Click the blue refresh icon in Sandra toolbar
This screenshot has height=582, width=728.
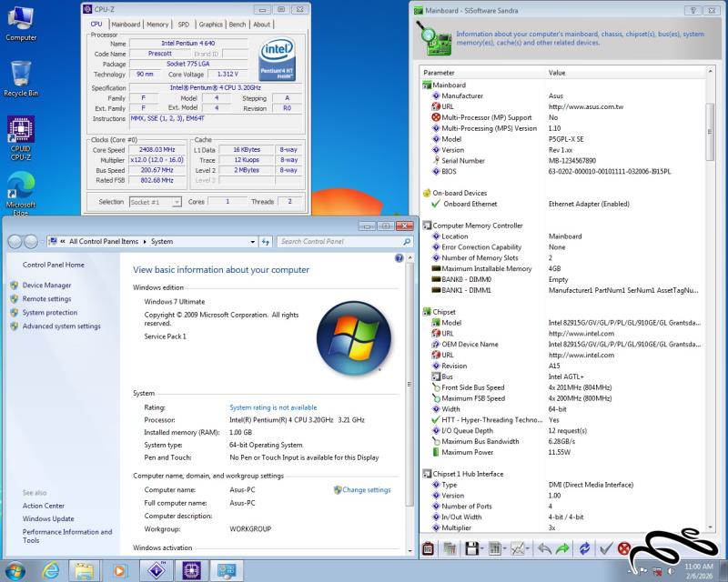tap(584, 548)
